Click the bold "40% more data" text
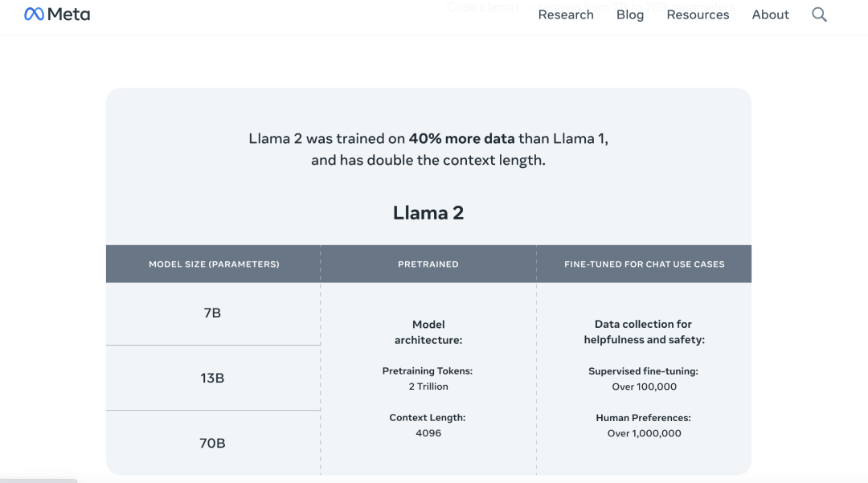 [x=461, y=138]
